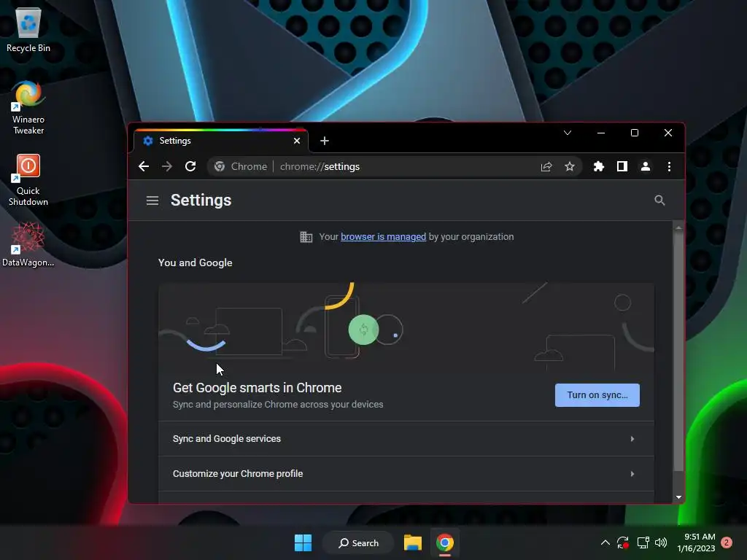Open the Settings hamburger menu
This screenshot has height=560, width=747.
[x=152, y=201]
